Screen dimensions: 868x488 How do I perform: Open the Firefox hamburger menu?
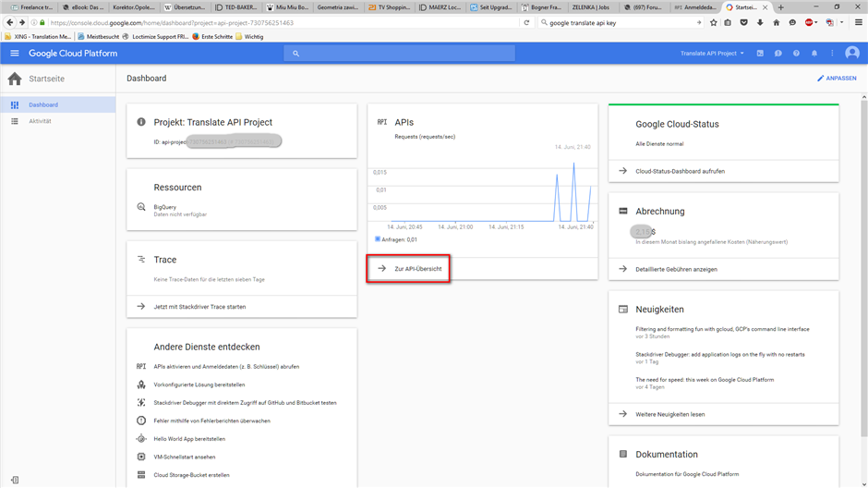[859, 23]
